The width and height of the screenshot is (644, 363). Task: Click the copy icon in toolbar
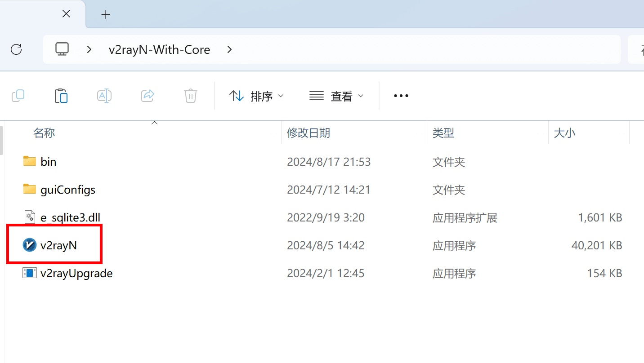(x=18, y=96)
